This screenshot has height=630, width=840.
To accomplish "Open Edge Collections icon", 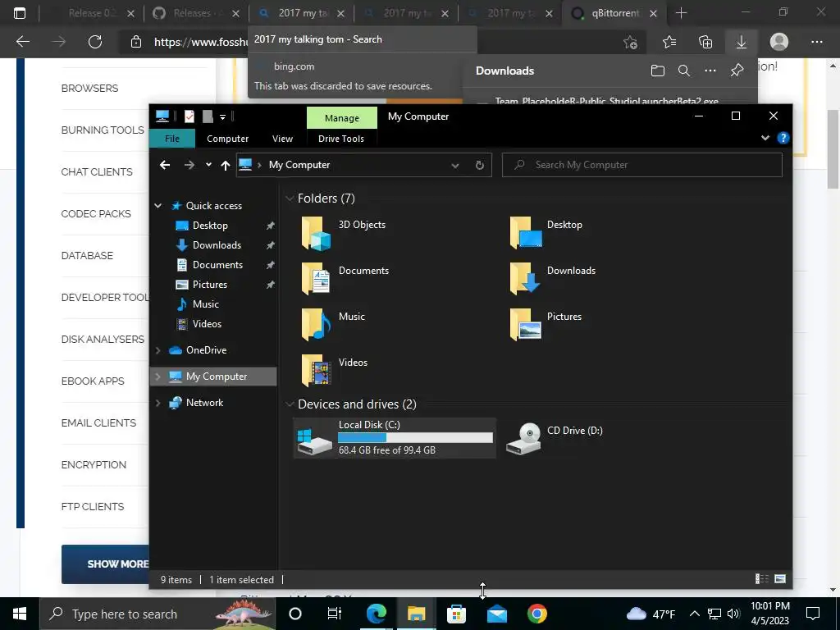I will (705, 42).
